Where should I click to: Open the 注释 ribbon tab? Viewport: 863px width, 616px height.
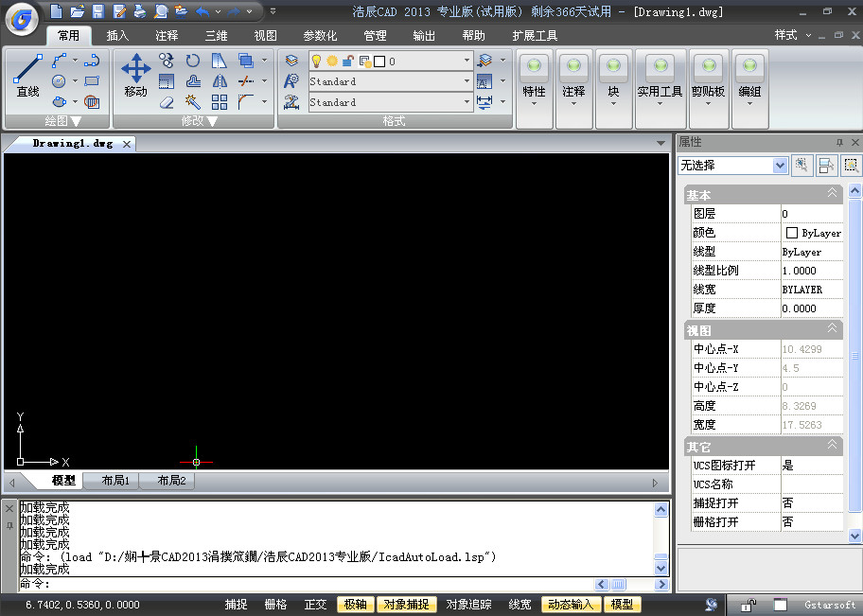[x=167, y=36]
